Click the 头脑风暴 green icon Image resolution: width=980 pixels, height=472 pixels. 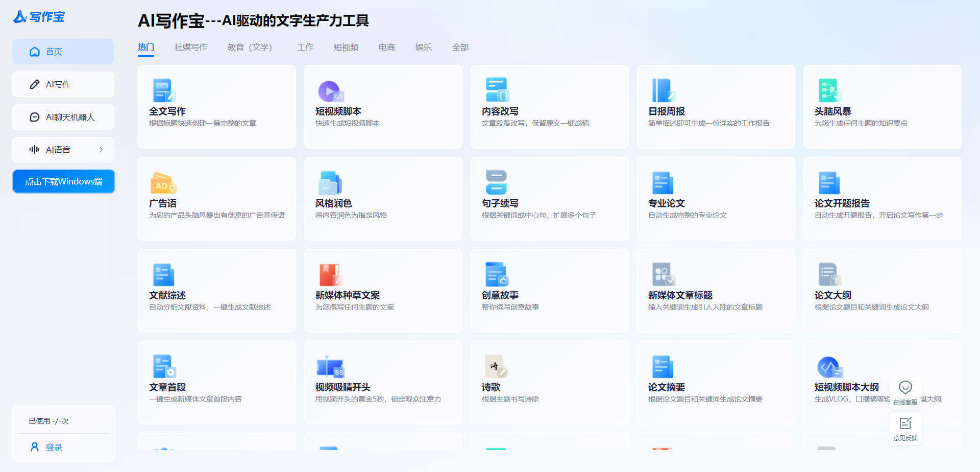(x=829, y=90)
